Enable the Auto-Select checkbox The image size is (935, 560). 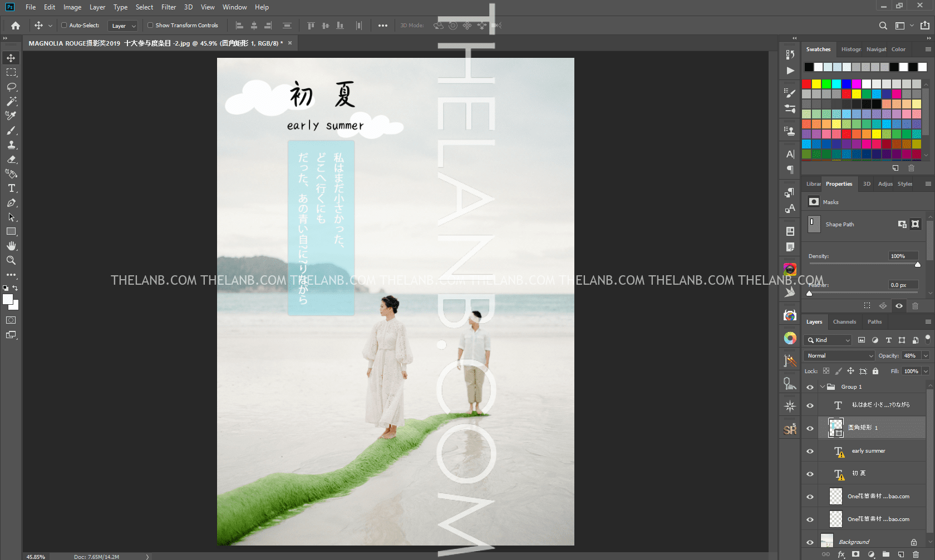[64, 26]
